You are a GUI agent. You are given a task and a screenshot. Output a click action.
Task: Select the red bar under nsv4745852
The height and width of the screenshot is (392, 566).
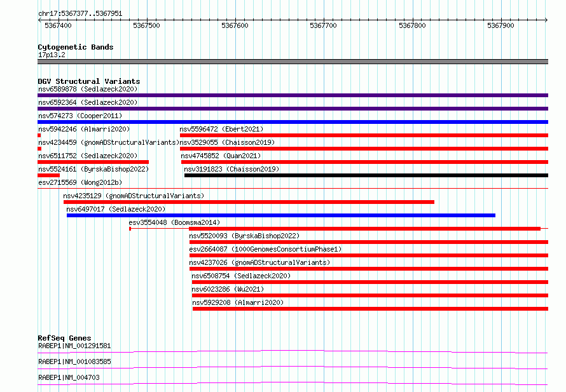364,162
